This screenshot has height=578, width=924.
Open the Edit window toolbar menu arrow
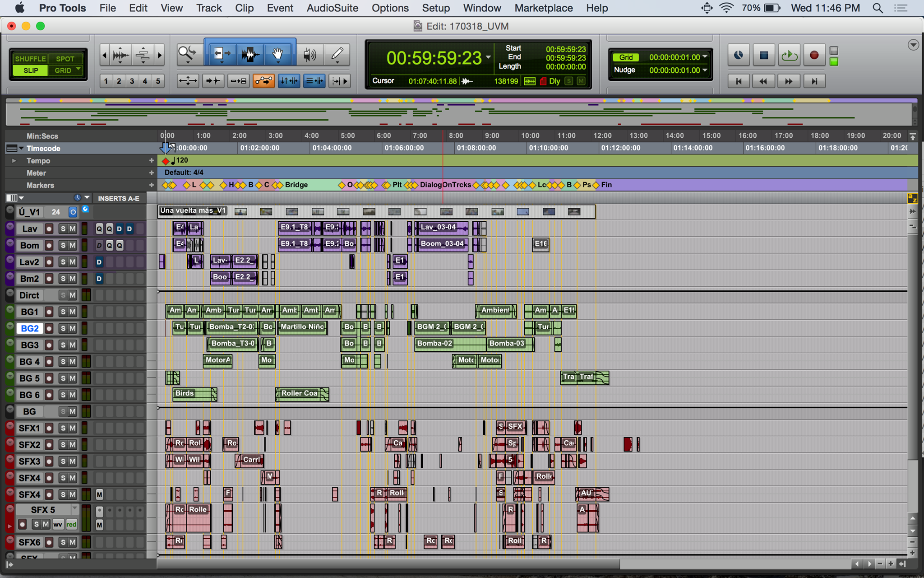[x=913, y=45]
